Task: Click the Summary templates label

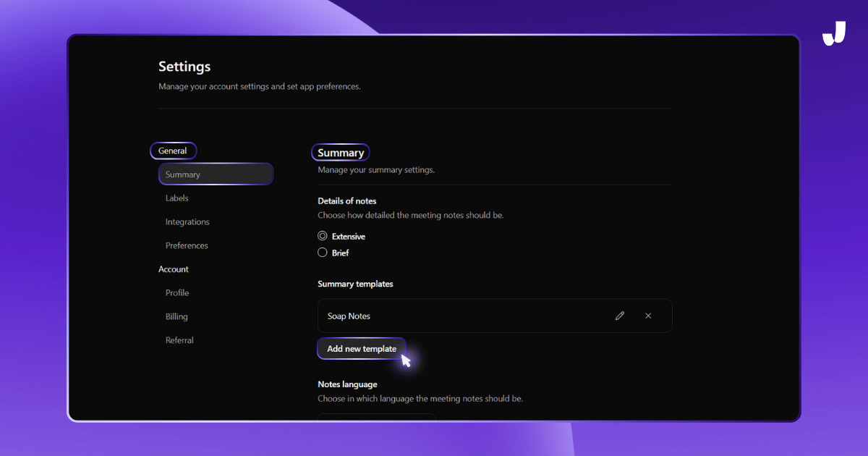Action: point(355,284)
